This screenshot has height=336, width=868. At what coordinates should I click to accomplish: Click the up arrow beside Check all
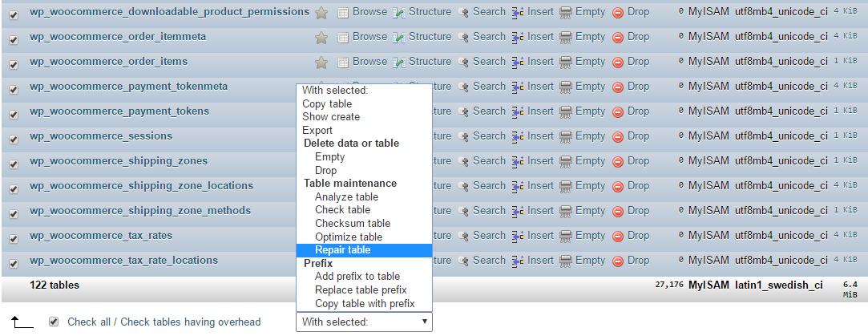coord(22,322)
